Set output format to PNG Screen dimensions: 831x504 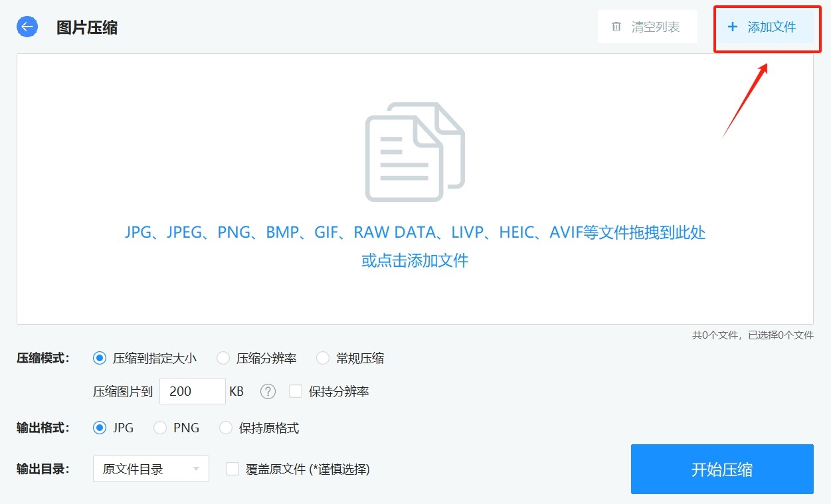160,428
